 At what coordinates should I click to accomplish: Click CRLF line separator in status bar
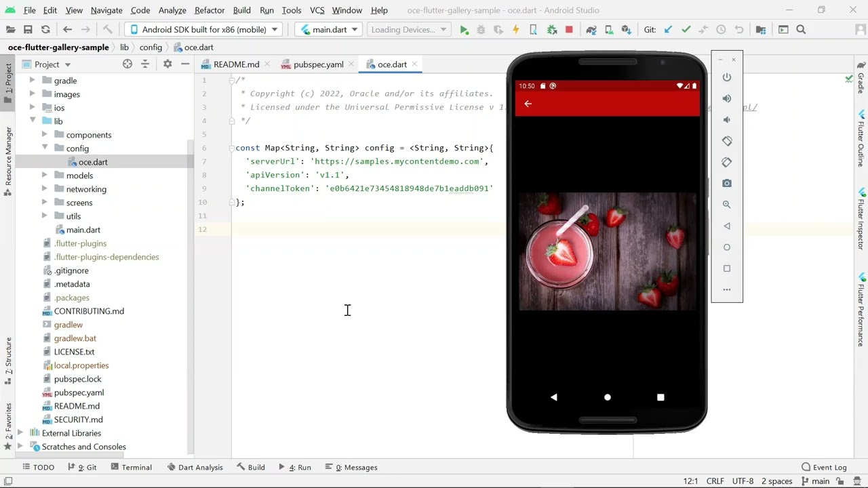[715, 481]
